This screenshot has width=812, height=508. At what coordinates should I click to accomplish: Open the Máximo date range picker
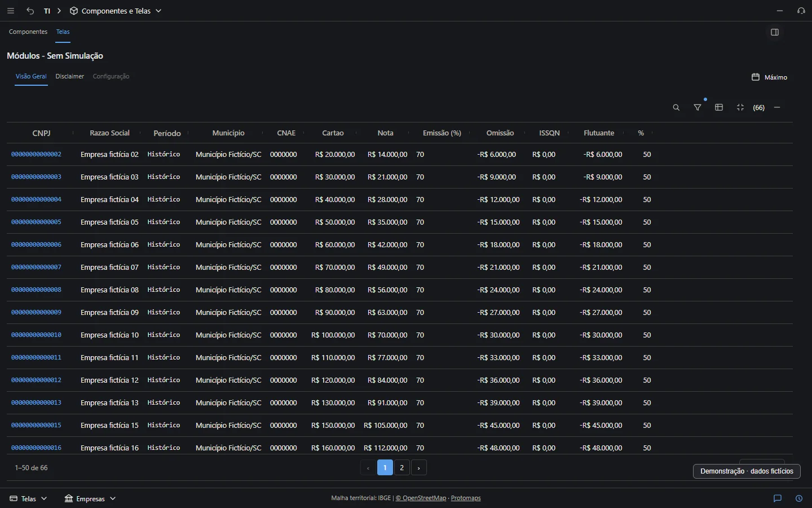(x=769, y=77)
